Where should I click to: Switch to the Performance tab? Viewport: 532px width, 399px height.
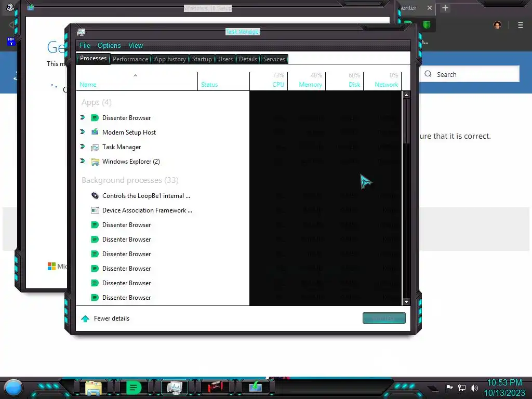click(130, 59)
